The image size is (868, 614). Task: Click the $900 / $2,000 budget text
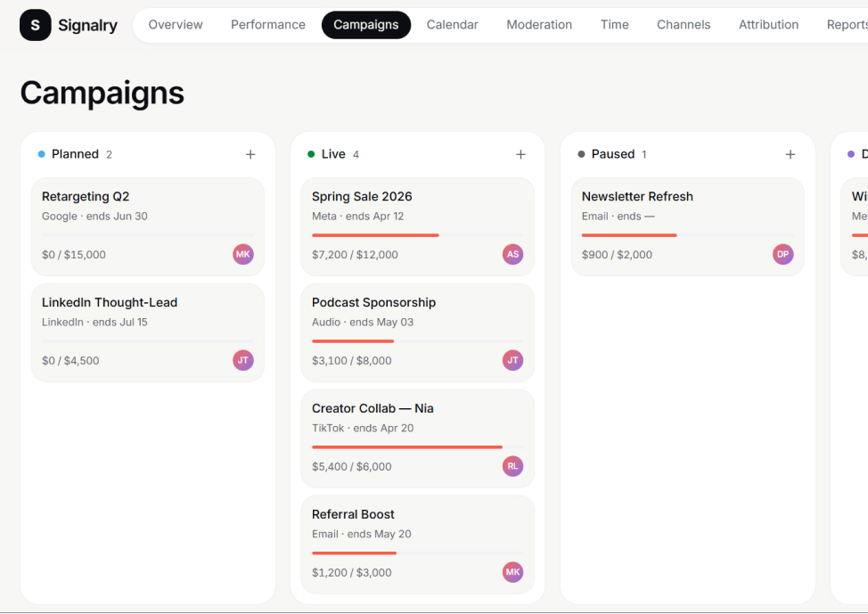click(617, 255)
